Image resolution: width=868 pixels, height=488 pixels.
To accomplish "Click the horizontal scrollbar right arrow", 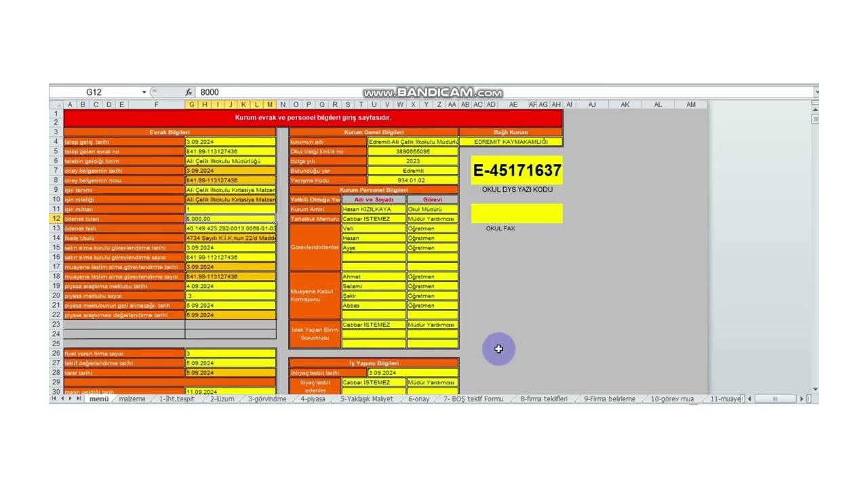I will point(802,399).
